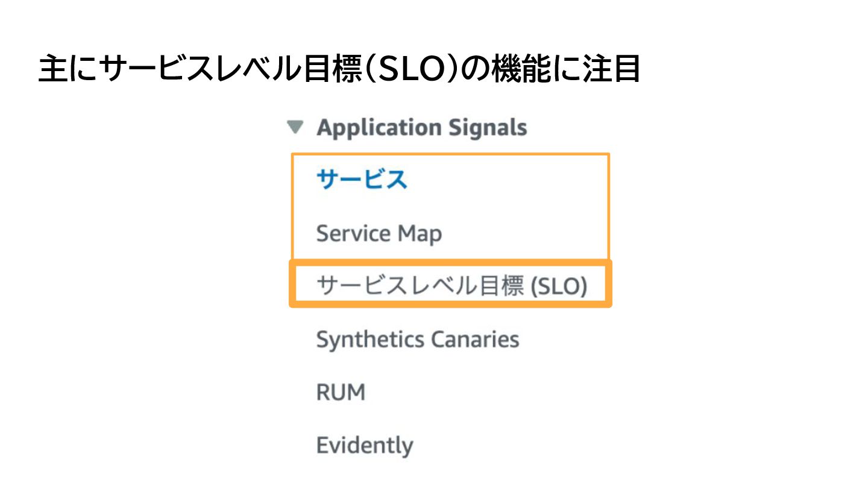The width and height of the screenshot is (868, 488).
Task: Go to the RUM item
Action: click(x=341, y=393)
